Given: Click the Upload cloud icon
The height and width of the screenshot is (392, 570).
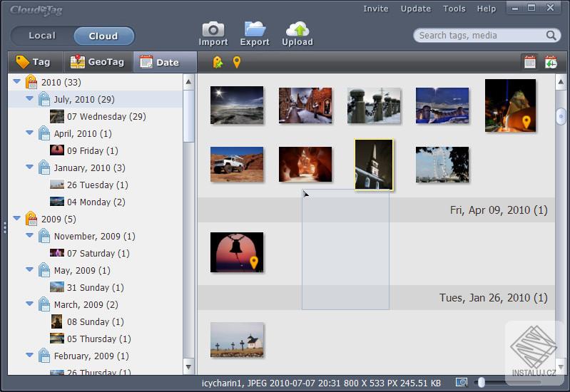Looking at the screenshot, I should [x=297, y=29].
